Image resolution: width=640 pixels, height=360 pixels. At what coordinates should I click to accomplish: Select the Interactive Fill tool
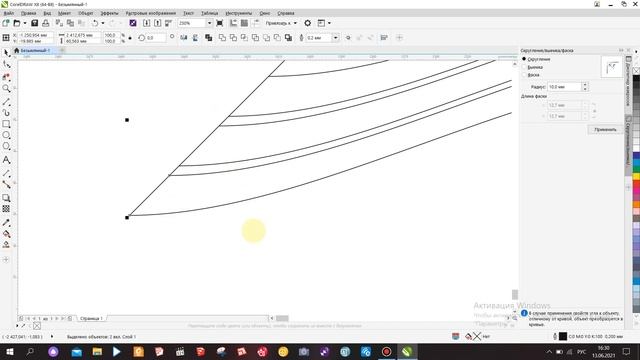coord(6,234)
